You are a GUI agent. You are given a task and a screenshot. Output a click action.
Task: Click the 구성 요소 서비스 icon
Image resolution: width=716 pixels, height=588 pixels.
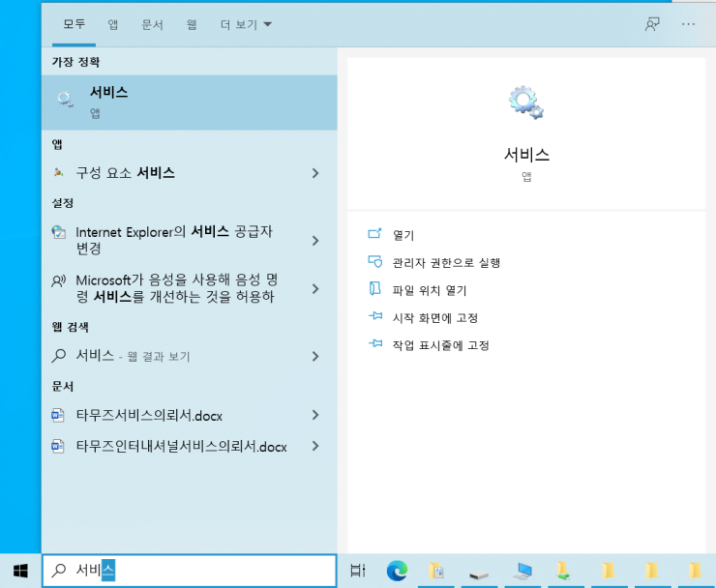click(x=58, y=172)
